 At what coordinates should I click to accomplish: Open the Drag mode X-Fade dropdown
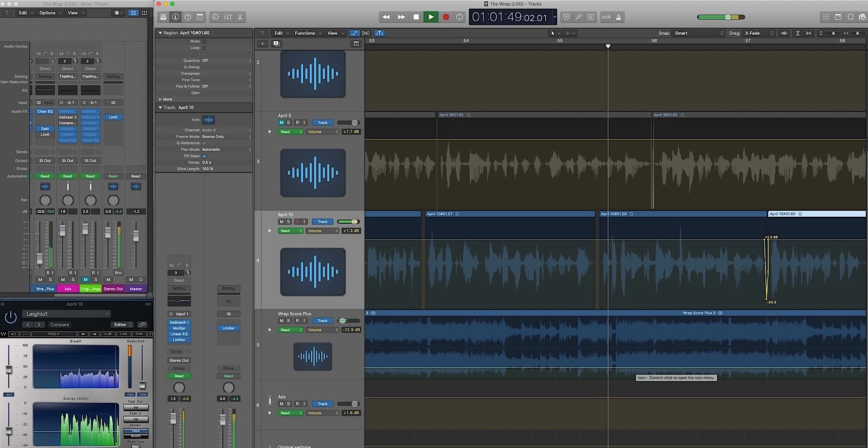click(758, 33)
